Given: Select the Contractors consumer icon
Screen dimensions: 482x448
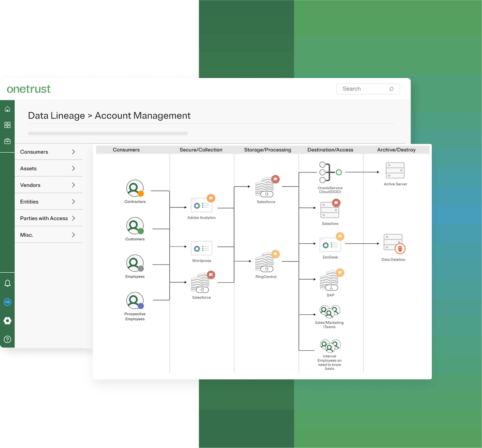Looking at the screenshot, I should [135, 188].
